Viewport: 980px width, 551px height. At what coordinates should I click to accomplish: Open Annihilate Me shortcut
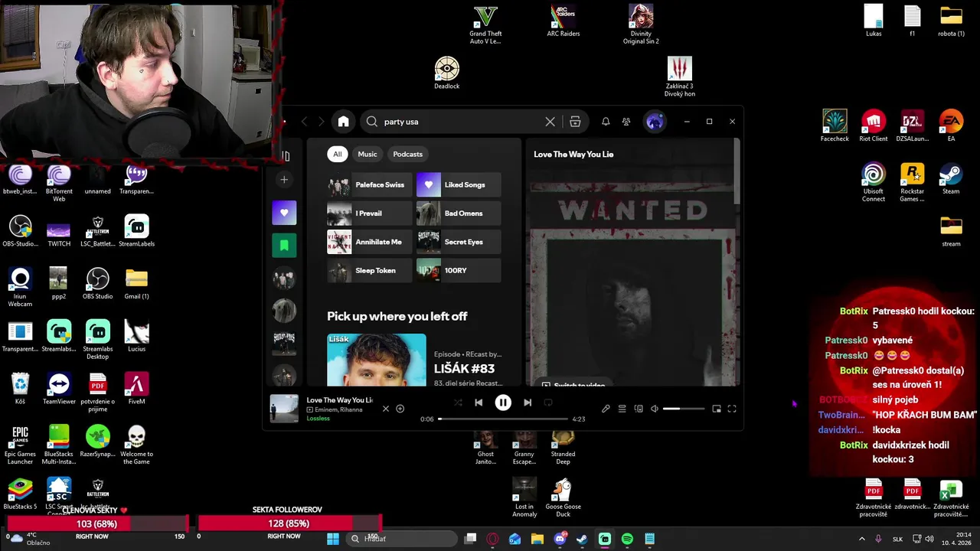tap(370, 242)
